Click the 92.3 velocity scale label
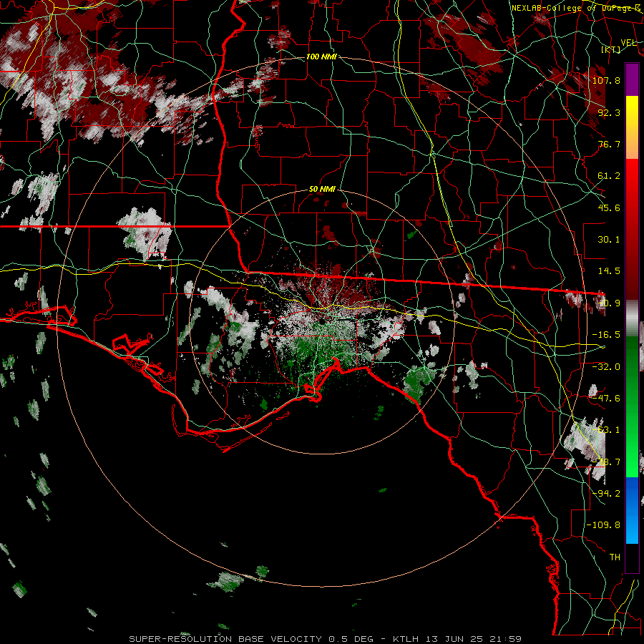The width and height of the screenshot is (644, 644). click(609, 112)
